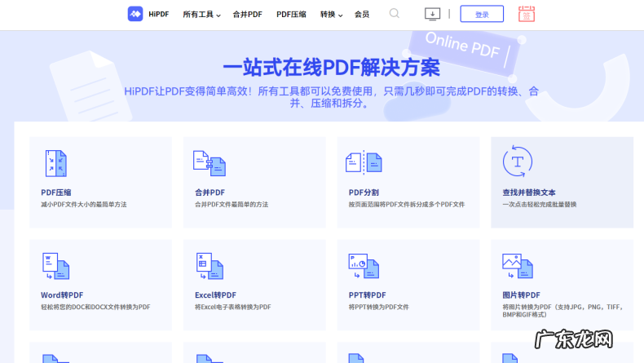Screen dimensions: 644x363
Task: Click the Excel转PDF card icon
Action: coord(210,266)
